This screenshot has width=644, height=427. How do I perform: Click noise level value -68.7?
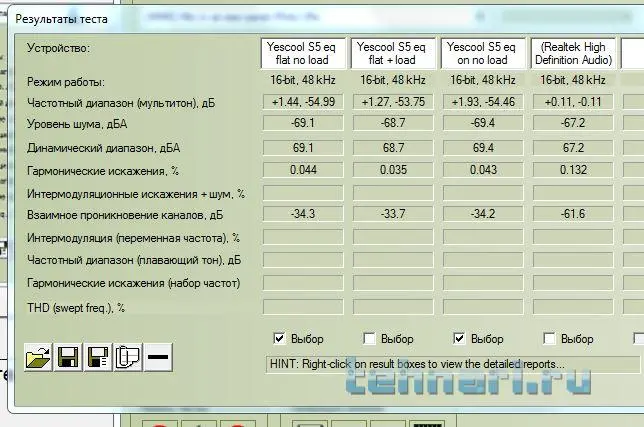pyautogui.click(x=393, y=123)
